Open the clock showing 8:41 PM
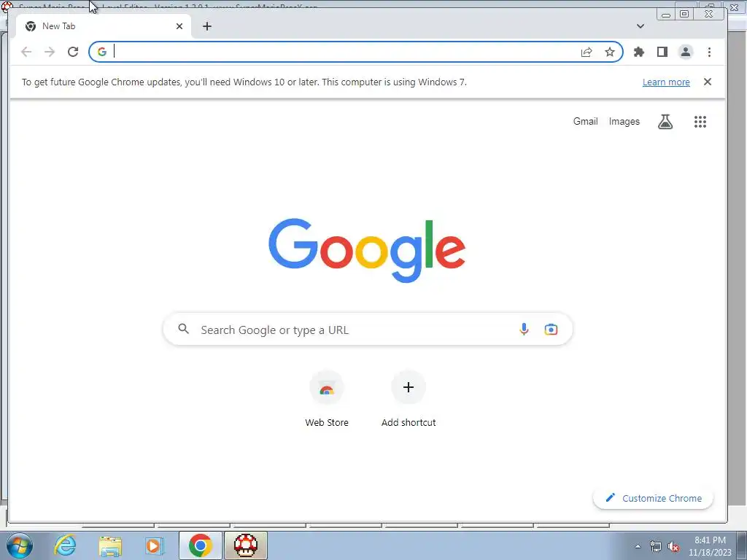This screenshot has height=560, width=747. [x=710, y=546]
